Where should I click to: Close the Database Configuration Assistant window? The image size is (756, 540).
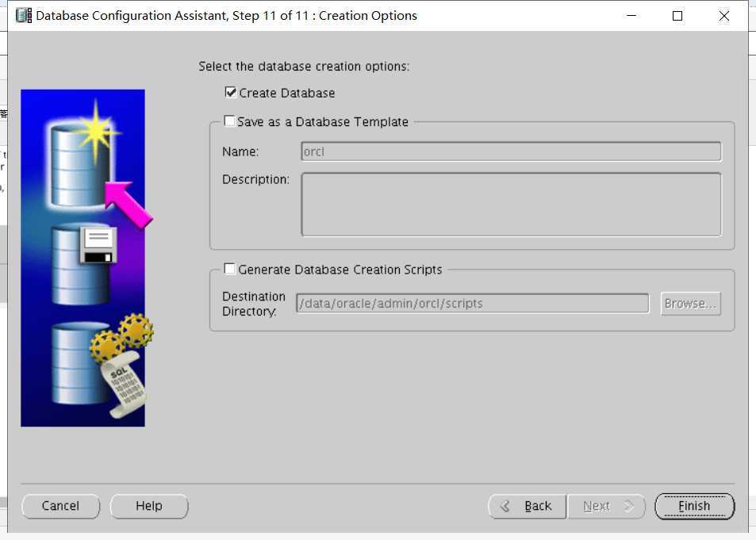[x=724, y=15]
